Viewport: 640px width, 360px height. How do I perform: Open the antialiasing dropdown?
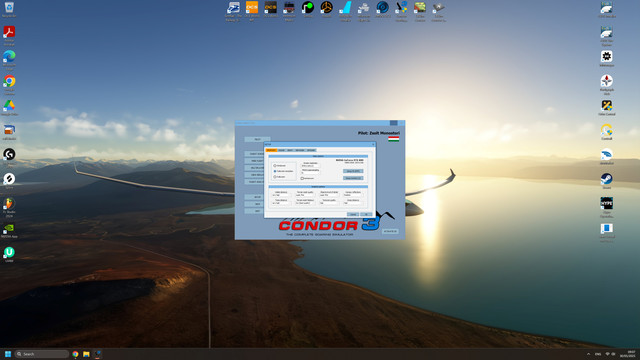pyautogui.click(x=311, y=173)
